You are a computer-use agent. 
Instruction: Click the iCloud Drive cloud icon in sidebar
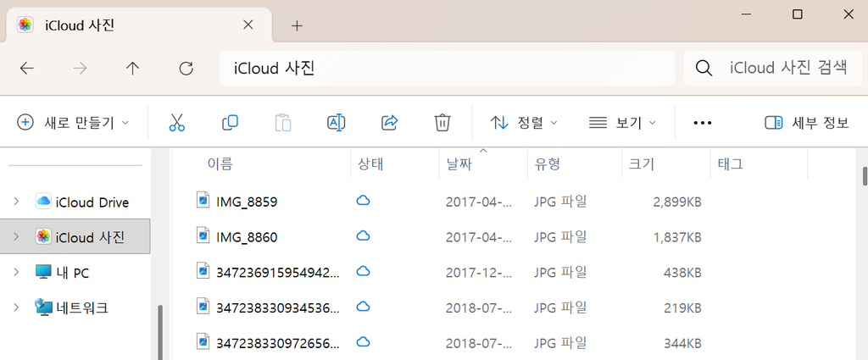point(43,202)
